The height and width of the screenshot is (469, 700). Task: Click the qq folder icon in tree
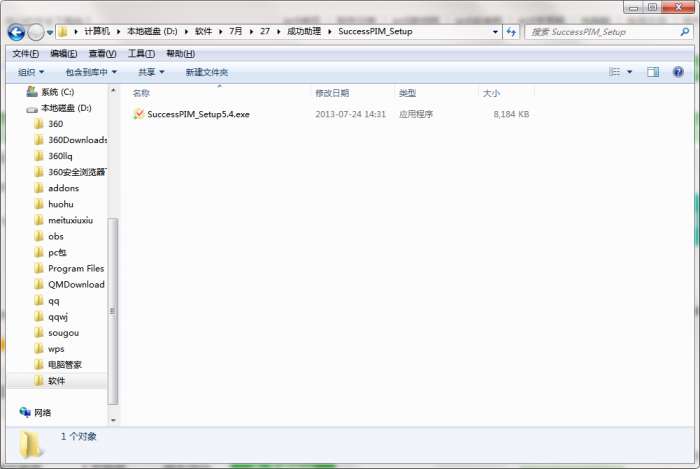tap(39, 300)
